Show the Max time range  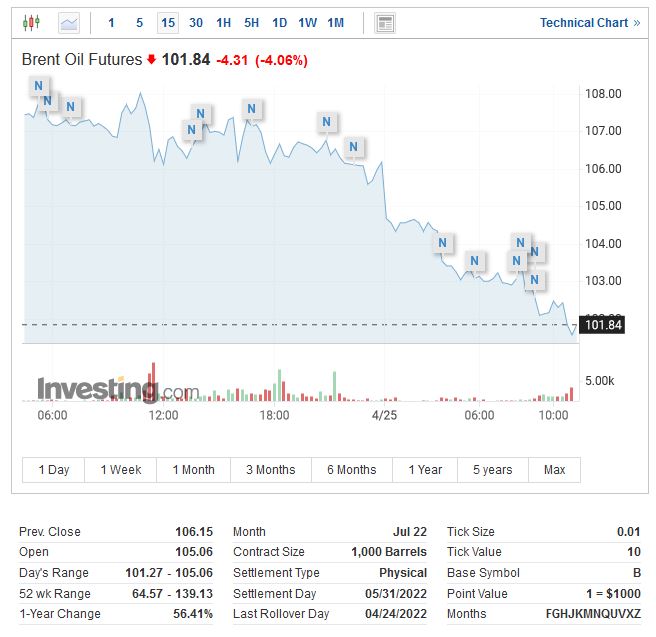pos(554,470)
